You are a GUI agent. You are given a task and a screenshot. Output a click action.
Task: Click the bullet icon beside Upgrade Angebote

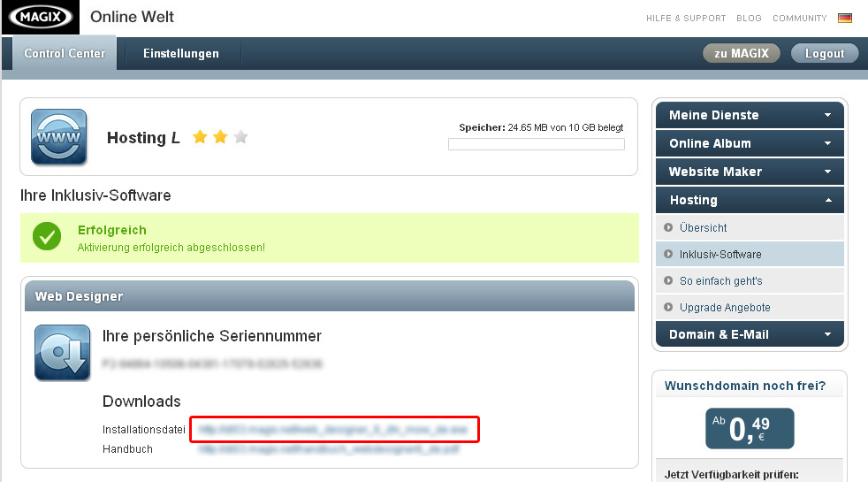(668, 307)
